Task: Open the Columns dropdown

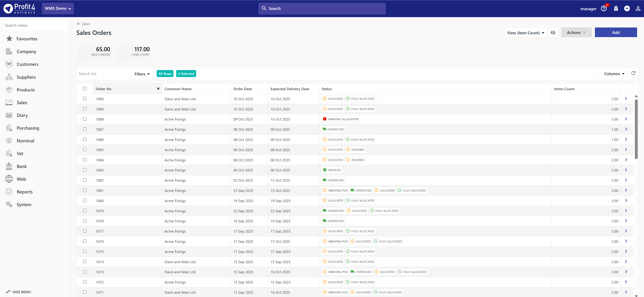Action: point(614,74)
